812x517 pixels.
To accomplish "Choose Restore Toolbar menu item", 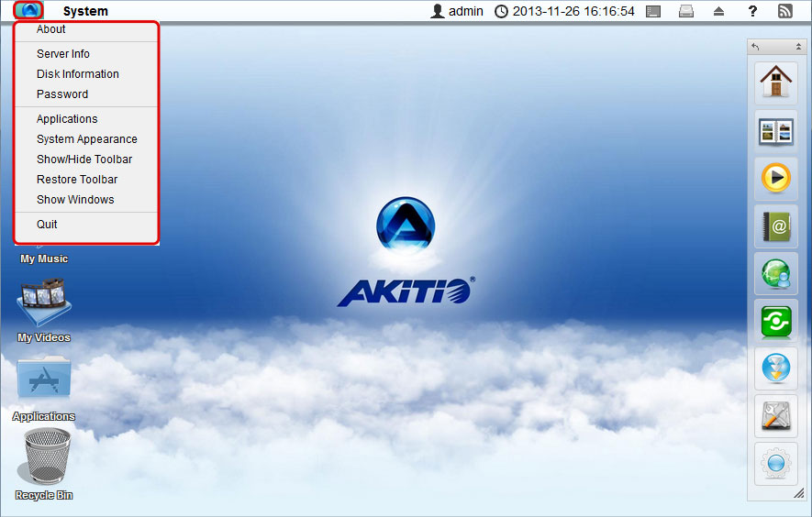I will tap(77, 180).
